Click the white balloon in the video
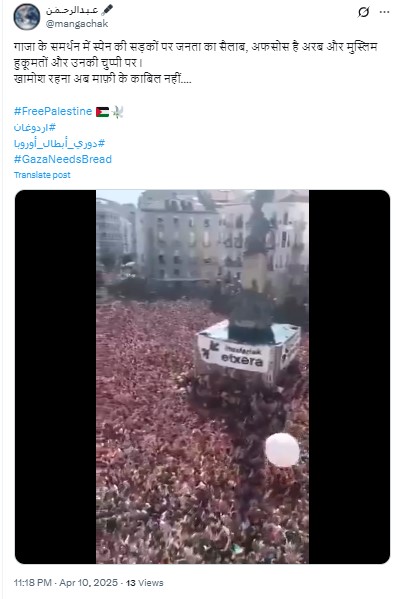This screenshot has width=401, height=599. coord(283,450)
